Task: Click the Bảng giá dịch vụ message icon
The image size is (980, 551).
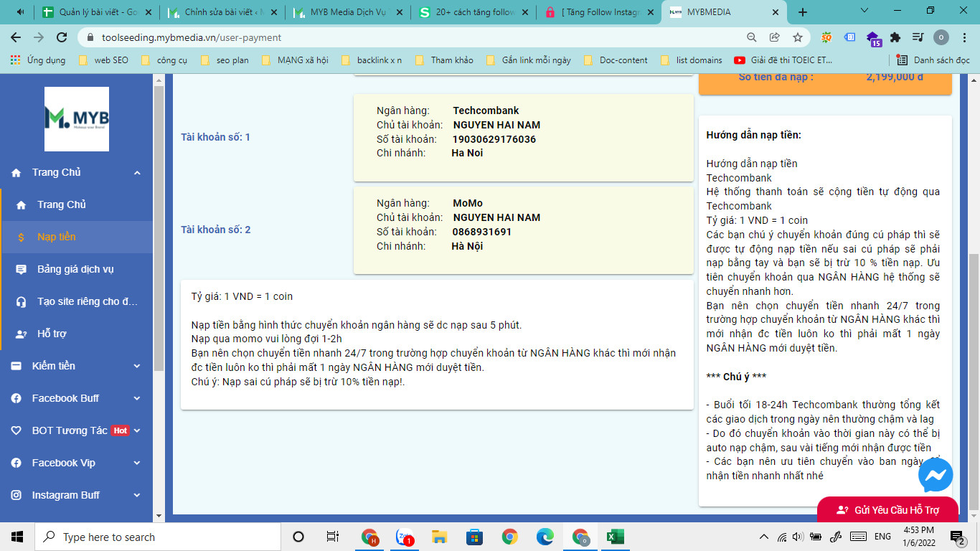Action: pyautogui.click(x=22, y=269)
